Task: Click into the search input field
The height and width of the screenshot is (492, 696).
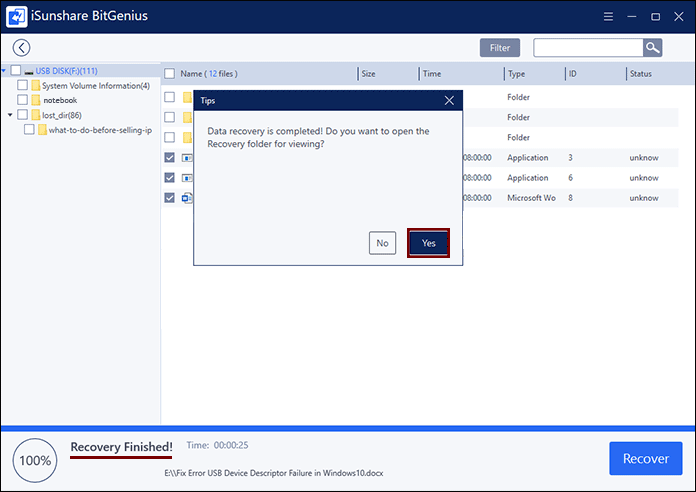Action: pyautogui.click(x=588, y=48)
